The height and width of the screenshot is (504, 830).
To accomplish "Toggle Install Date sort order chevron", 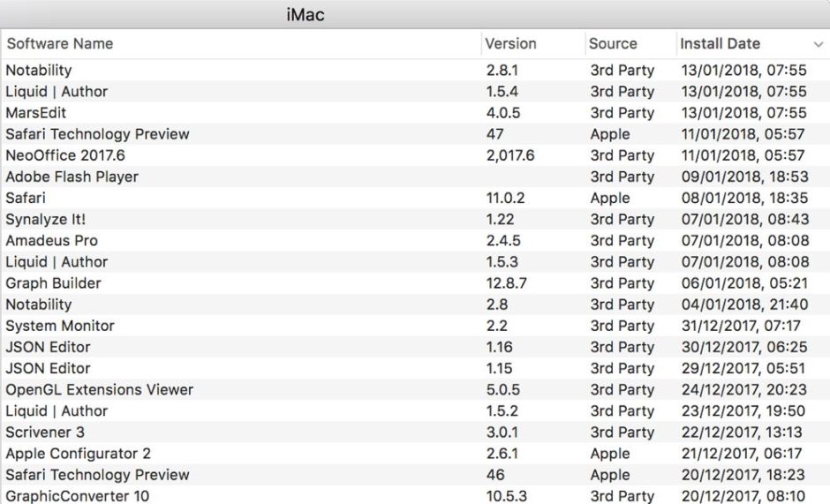I will [818, 44].
